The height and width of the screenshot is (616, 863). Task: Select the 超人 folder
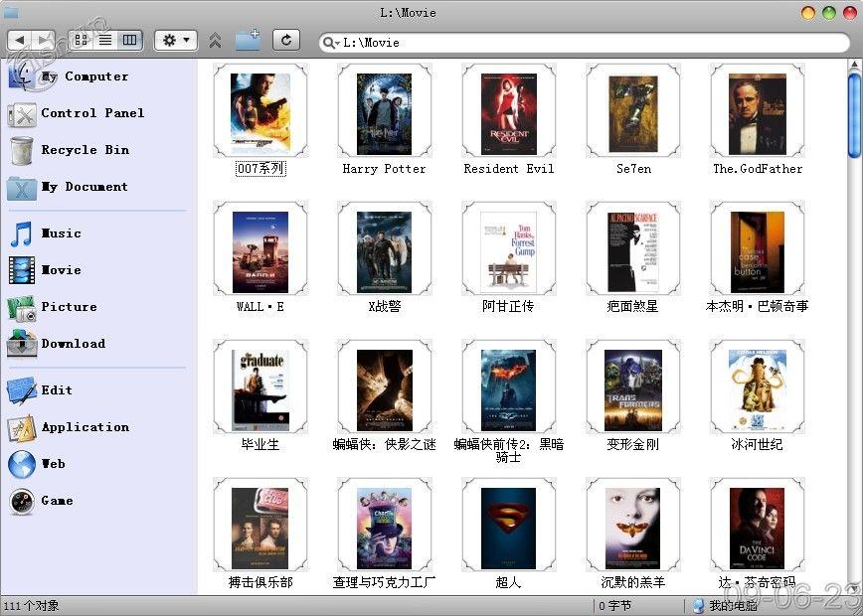click(x=509, y=525)
